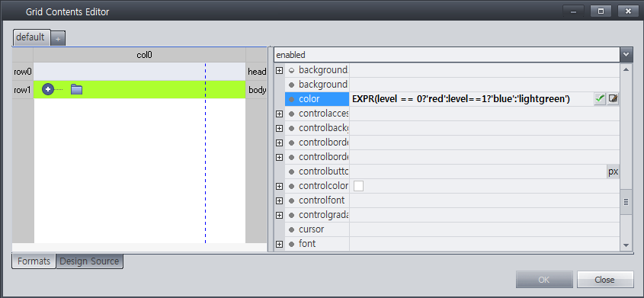
Task: Click the color EXPR value field
Action: pyautogui.click(x=471, y=99)
